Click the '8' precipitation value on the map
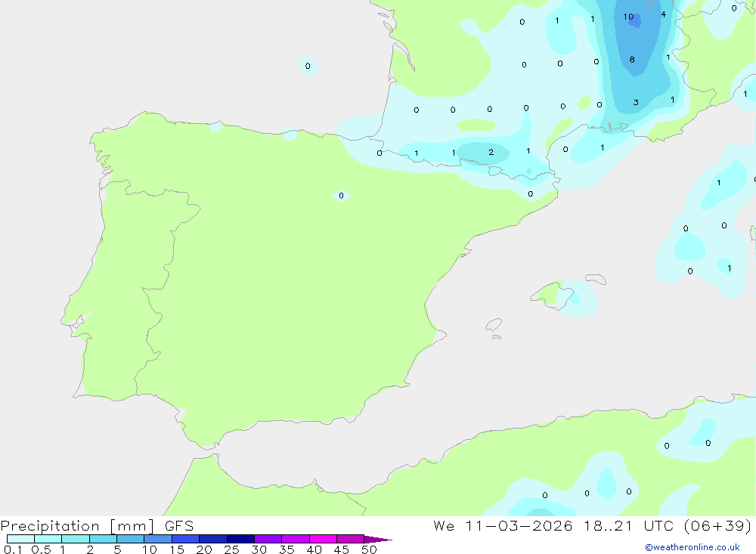The height and width of the screenshot is (554, 756). click(632, 60)
